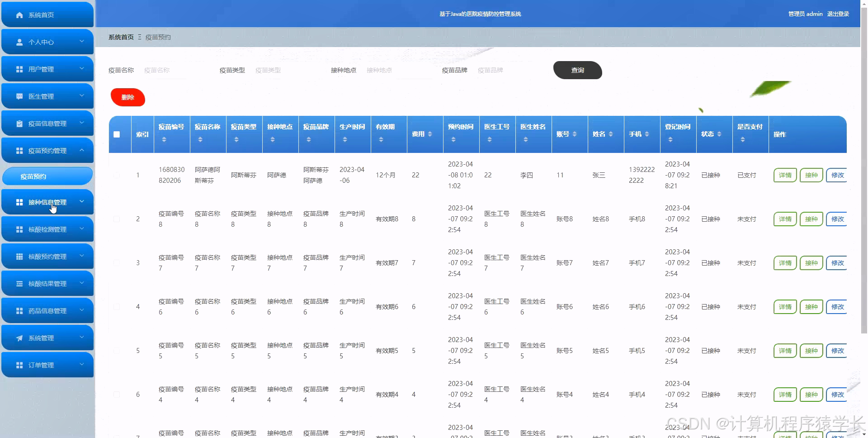Check the checkbox for row 疫苗编号7
This screenshot has height=438, width=868.
tap(117, 263)
